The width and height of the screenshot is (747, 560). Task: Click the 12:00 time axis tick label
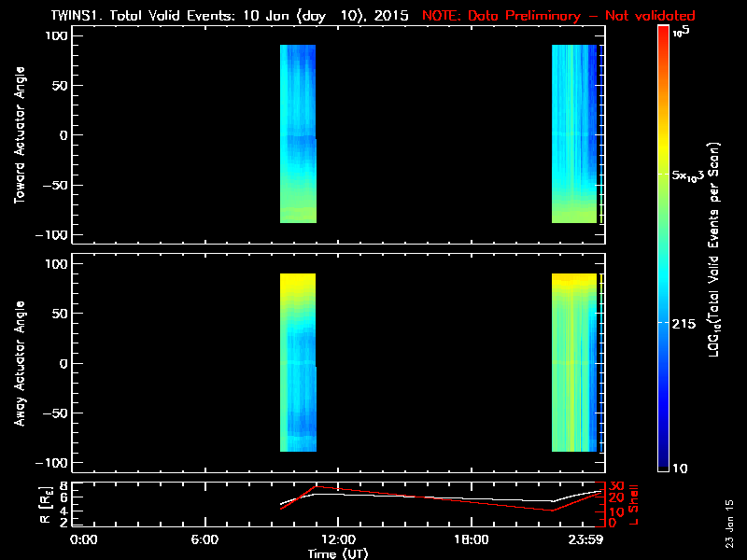336,539
